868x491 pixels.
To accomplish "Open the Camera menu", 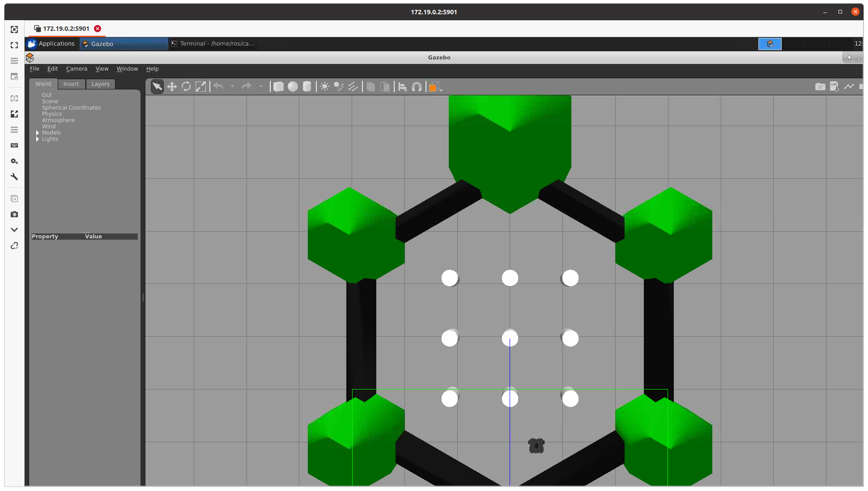I will pyautogui.click(x=77, y=68).
